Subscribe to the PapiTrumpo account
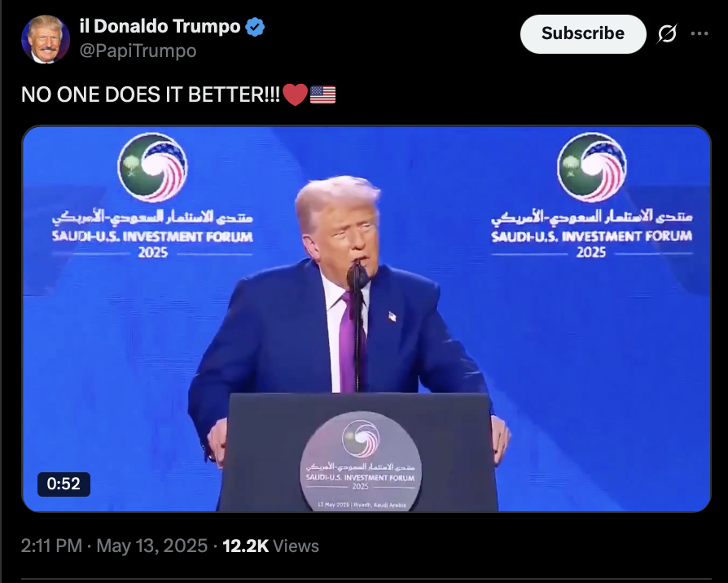Viewport: 728px width, 583px height. [583, 33]
